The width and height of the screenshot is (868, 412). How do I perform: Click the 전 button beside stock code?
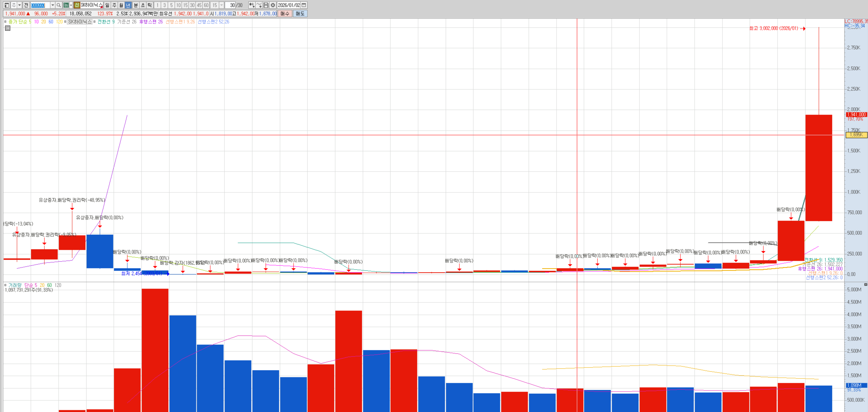point(26,5)
